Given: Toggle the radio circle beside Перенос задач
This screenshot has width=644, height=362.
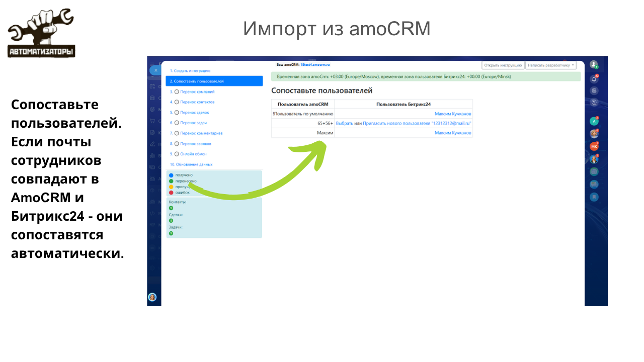Looking at the screenshot, I should coord(177,123).
